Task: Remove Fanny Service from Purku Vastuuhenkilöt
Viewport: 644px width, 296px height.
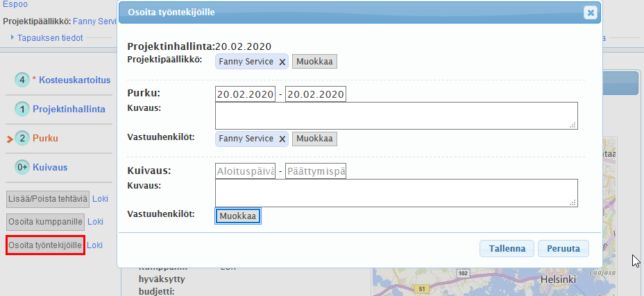Action: point(282,139)
